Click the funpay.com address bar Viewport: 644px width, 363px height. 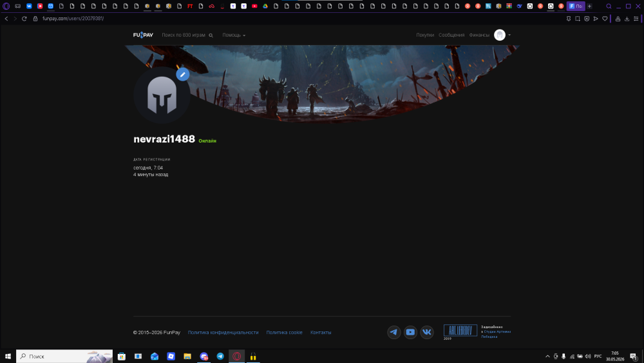(73, 19)
